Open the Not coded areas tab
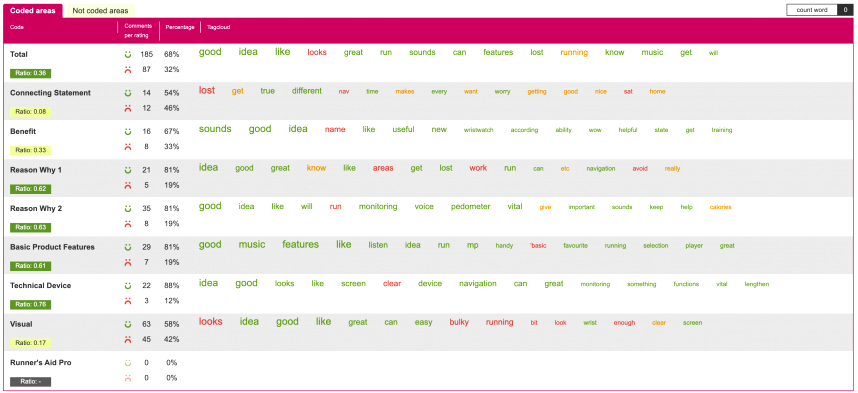 pos(100,10)
